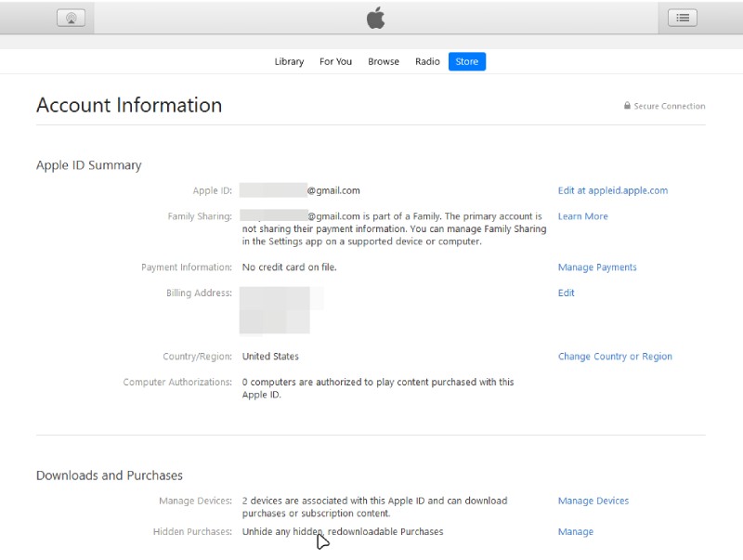
Task: Edit the Billing Address
Action: tap(566, 293)
